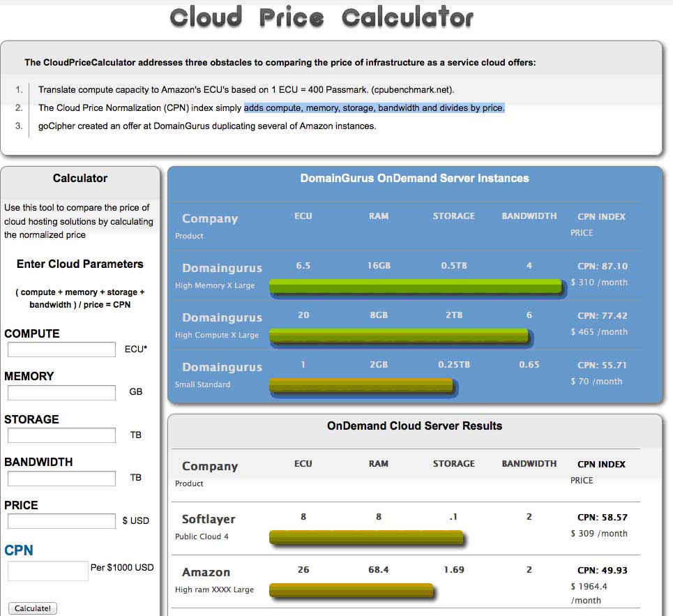Click Softlayer Public Cloud 4 bar

pos(366,537)
